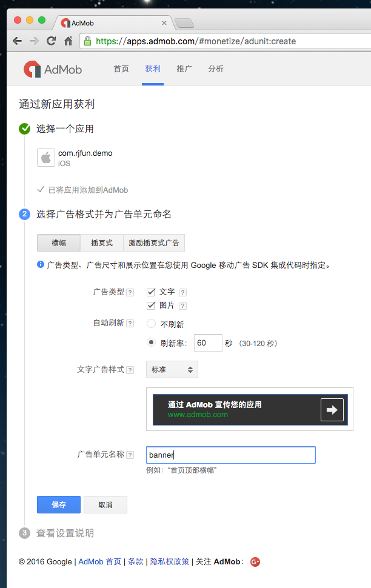Screen dimensions: 371x588
Task: Open help icon next to 广告单元名称
Action: tap(130, 455)
